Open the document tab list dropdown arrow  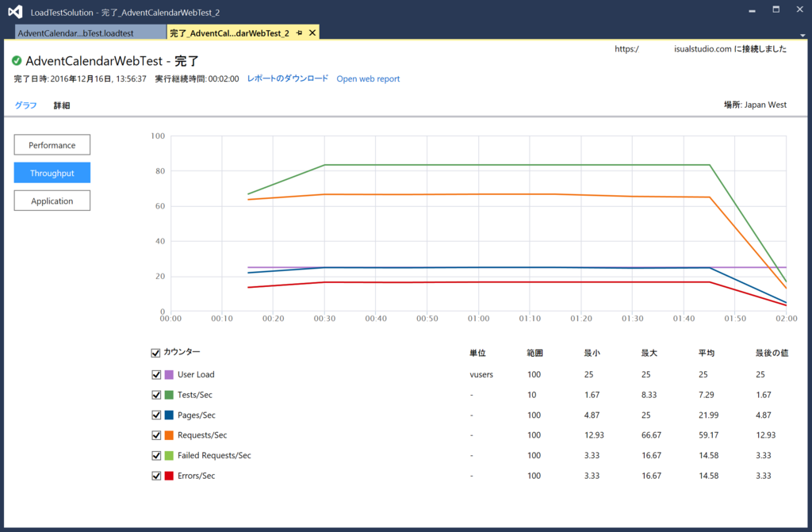pyautogui.click(x=802, y=35)
